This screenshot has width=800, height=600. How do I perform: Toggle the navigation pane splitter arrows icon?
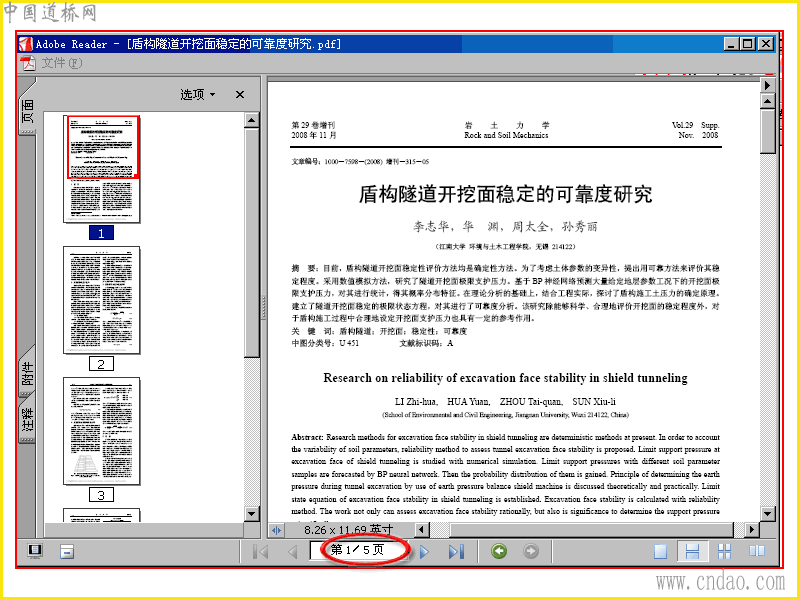[x=276, y=530]
